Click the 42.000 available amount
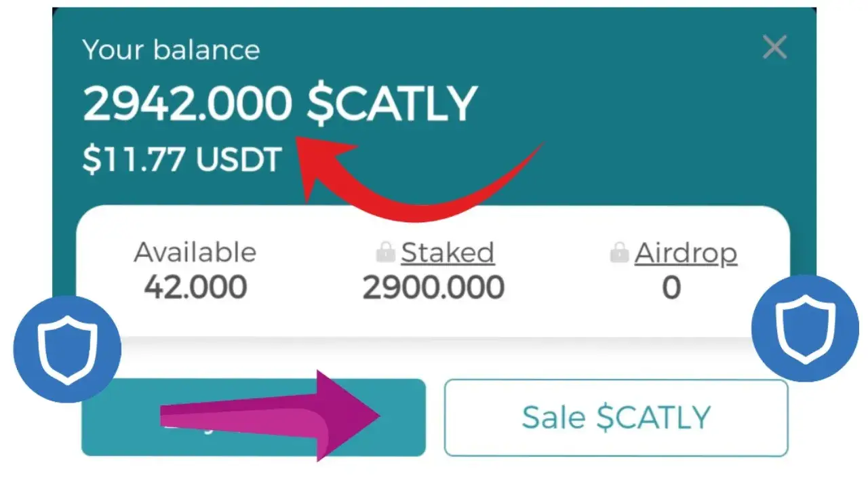868x488 pixels. pyautogui.click(x=195, y=287)
